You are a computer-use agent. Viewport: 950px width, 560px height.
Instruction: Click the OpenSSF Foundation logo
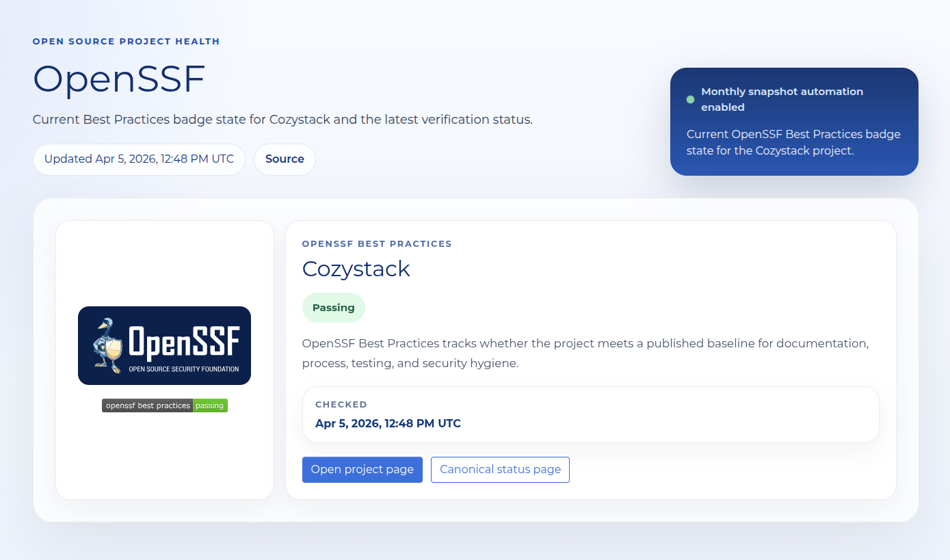point(164,345)
